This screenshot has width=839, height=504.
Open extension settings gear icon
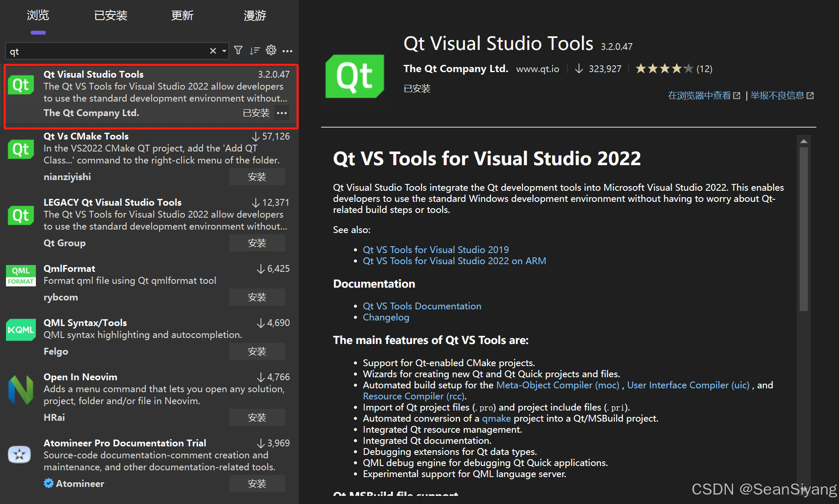271,50
